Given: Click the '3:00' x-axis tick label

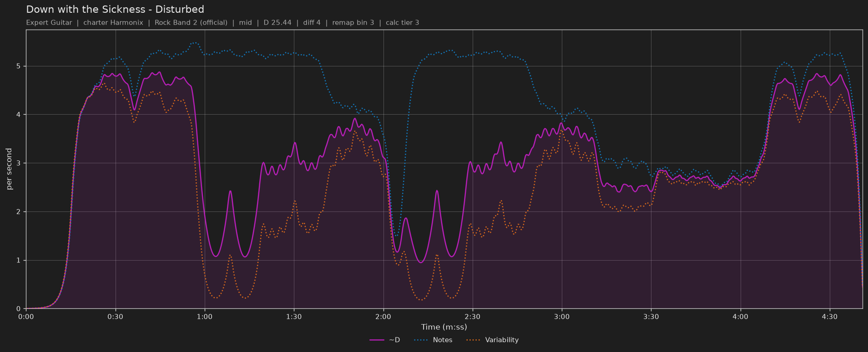Looking at the screenshot, I should (562, 317).
